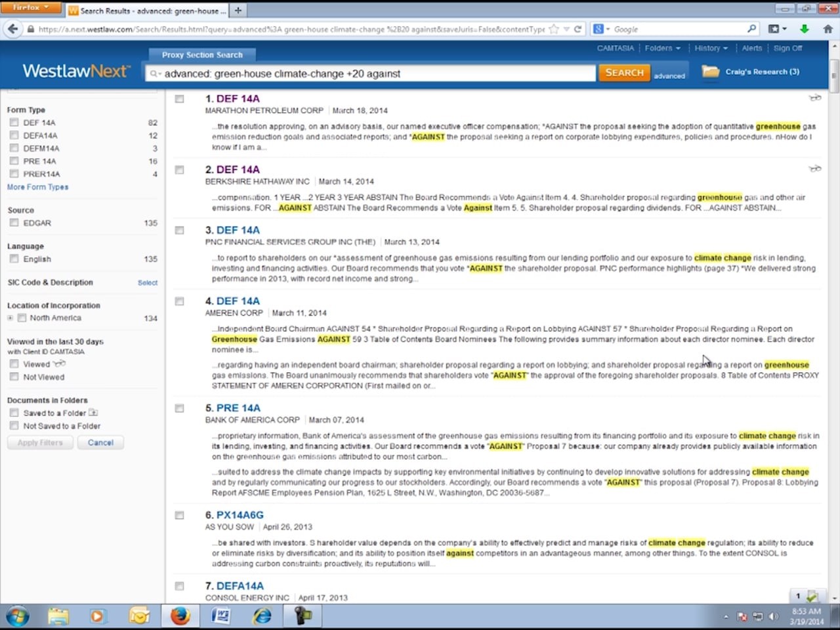840x630 pixels.
Task: Select the Proxy Section Search tab
Action: click(202, 55)
